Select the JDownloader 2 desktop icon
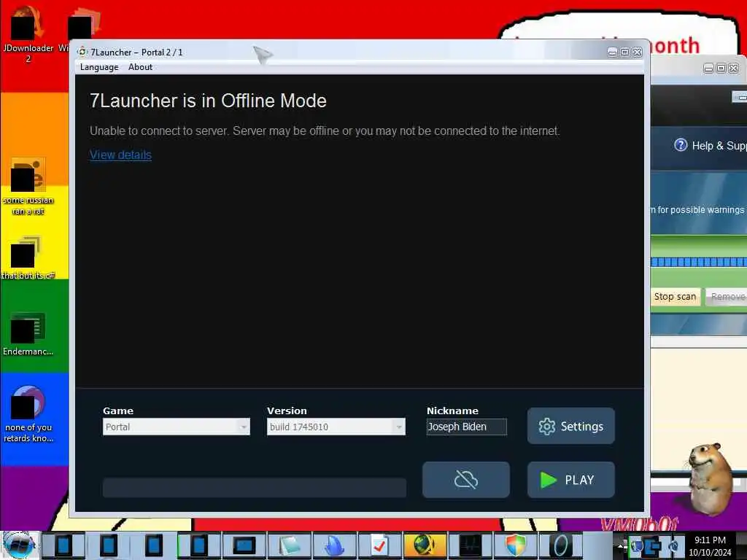 coord(28,34)
